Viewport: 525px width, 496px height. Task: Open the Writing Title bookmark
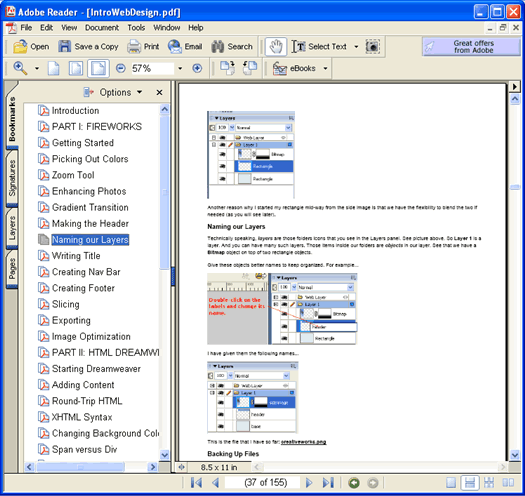pos(76,256)
